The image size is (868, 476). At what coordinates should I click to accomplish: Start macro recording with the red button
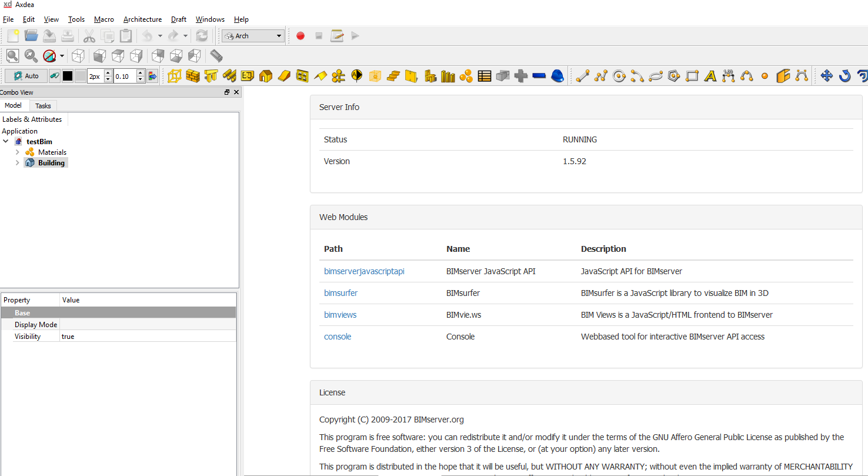tap(300, 36)
